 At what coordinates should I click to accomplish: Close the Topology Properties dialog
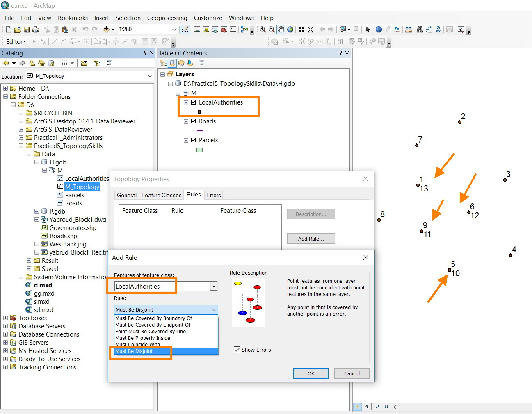[x=365, y=179]
